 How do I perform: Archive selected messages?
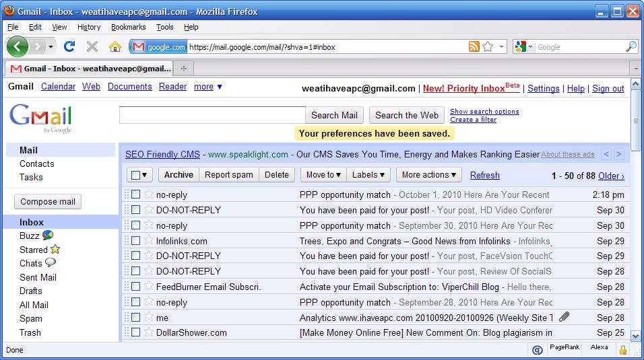point(179,175)
